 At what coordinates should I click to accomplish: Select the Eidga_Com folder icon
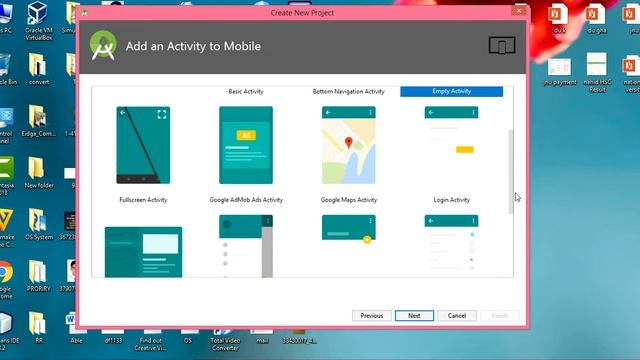(x=38, y=121)
